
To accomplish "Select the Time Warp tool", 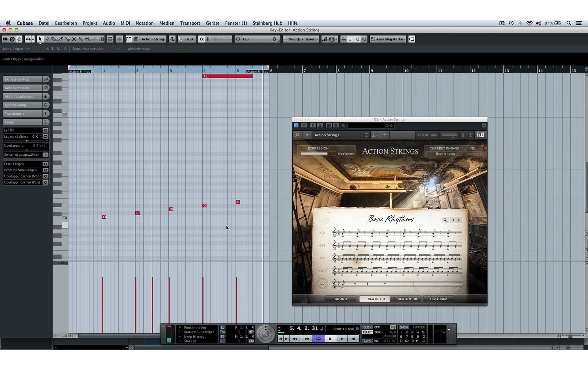I will (101, 39).
